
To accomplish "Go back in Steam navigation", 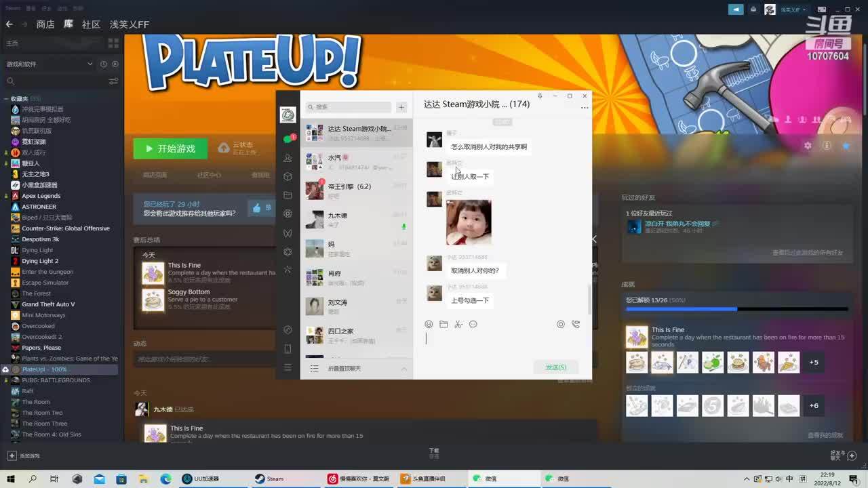I will pyautogui.click(x=9, y=24).
